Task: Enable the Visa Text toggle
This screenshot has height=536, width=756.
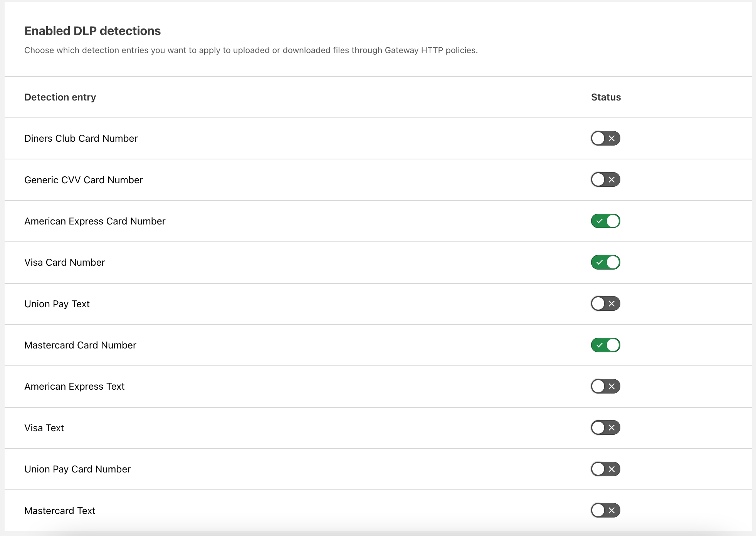Action: [x=605, y=427]
